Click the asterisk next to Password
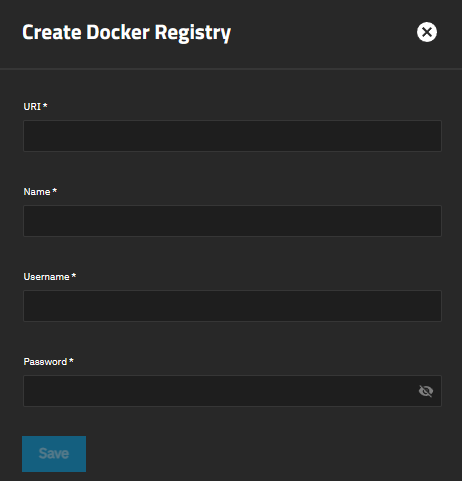 click(71, 361)
